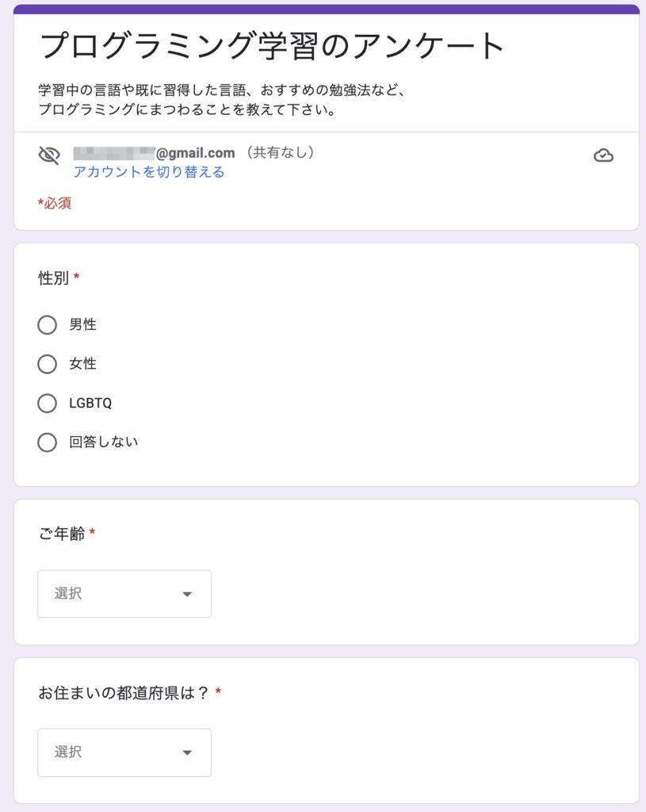646x812 pixels.
Task: Click the 回答しない label text
Action: [x=104, y=442]
